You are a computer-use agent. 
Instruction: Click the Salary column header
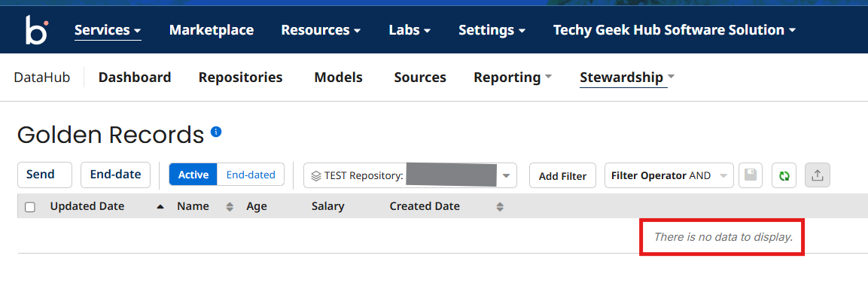[327, 206]
